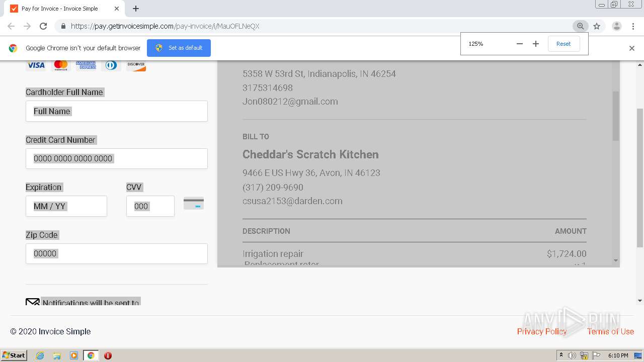Image resolution: width=644 pixels, height=362 pixels.
Task: Click the Jon080212@gmail.com email text
Action: [290, 102]
